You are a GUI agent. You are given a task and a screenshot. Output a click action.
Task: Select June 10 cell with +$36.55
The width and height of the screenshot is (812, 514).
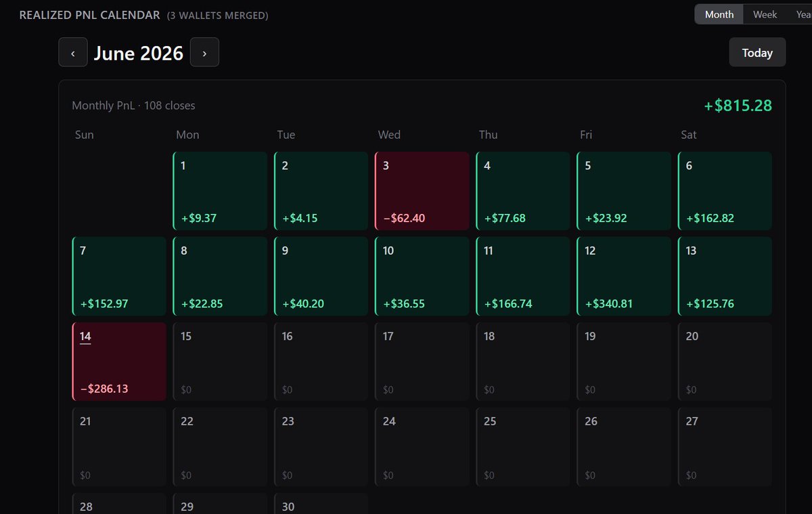(422, 276)
